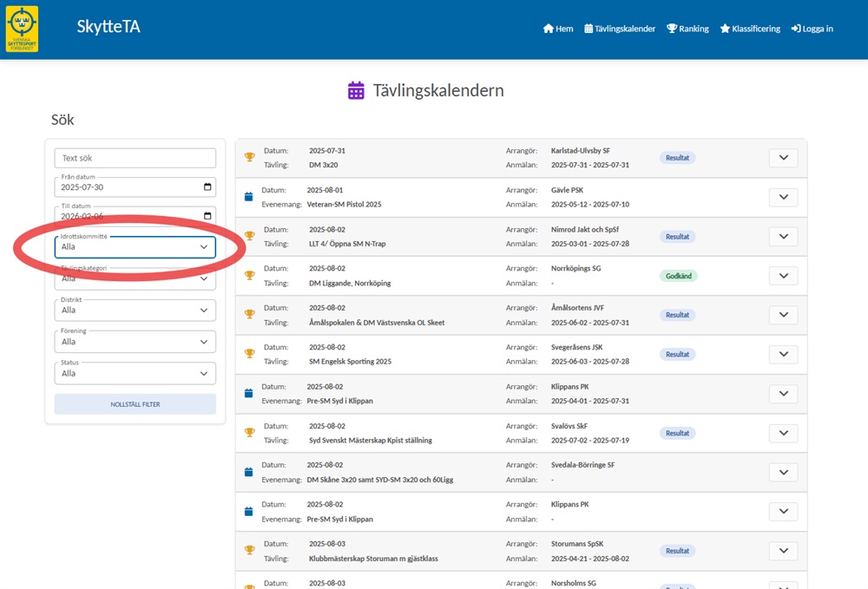This screenshot has width=868, height=589.
Task: Expand the Pre-SM Syd row with Anmälan 2025-04-01
Action: click(783, 394)
